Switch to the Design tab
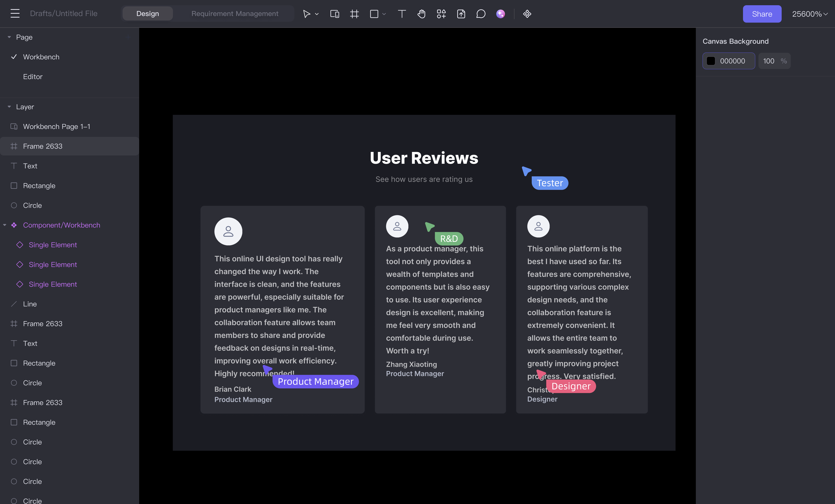Viewport: 835px width, 504px height. point(147,14)
